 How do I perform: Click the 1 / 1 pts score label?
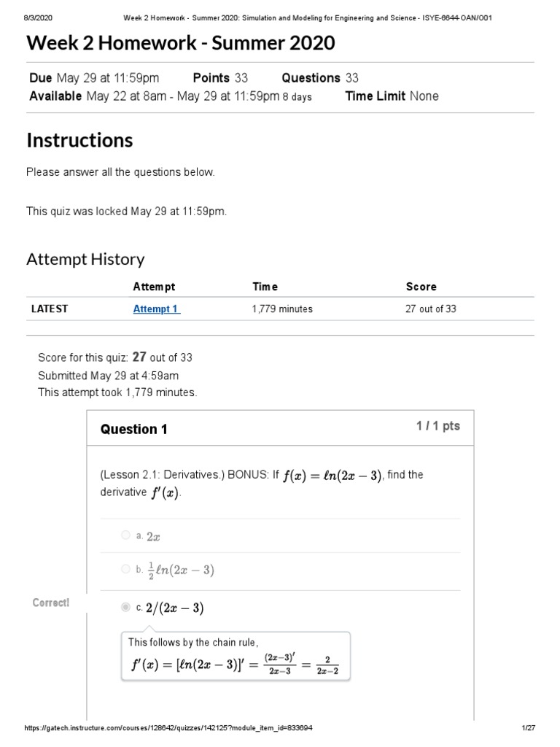coord(438,426)
